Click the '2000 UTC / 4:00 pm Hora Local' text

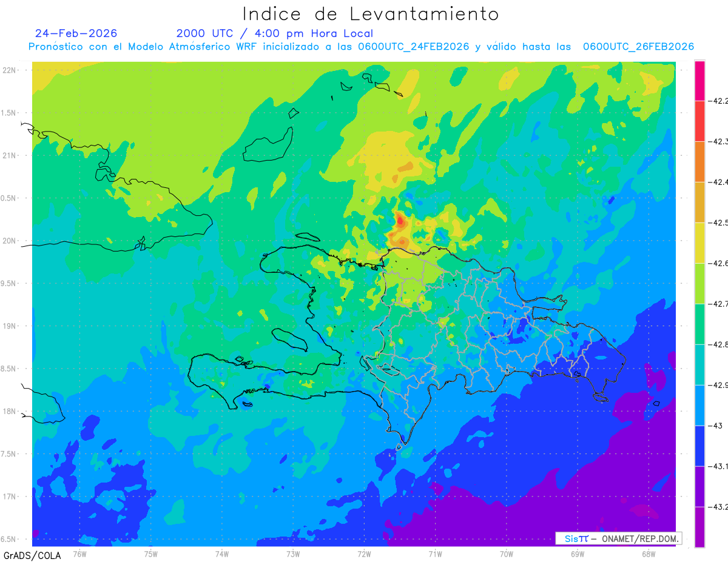click(275, 33)
